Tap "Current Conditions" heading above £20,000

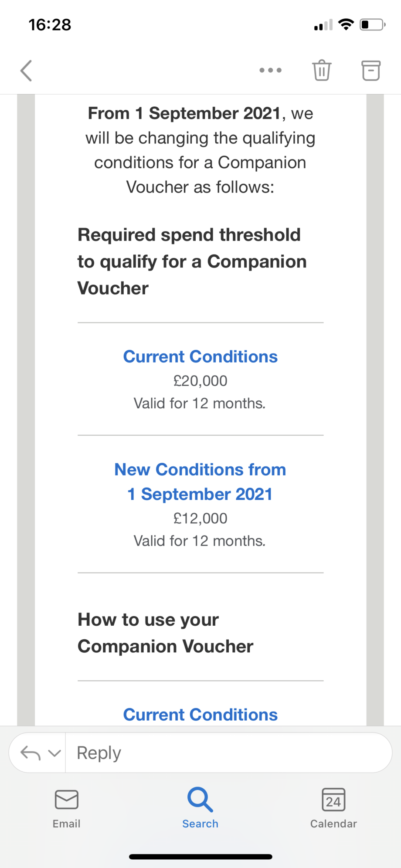(200, 356)
